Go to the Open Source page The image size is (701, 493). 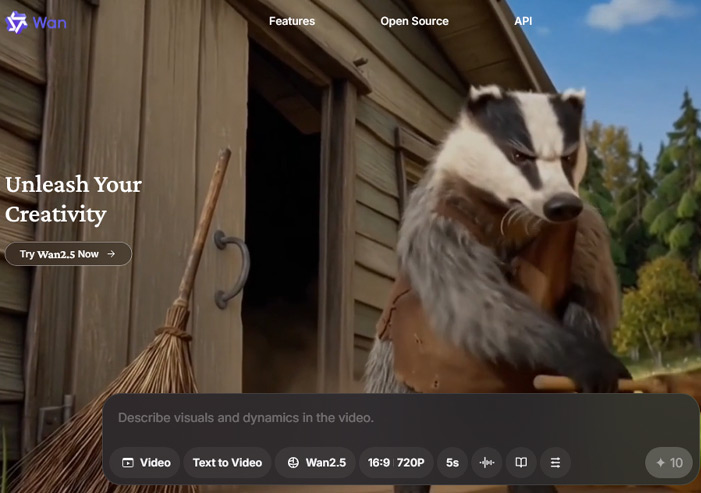click(x=414, y=21)
